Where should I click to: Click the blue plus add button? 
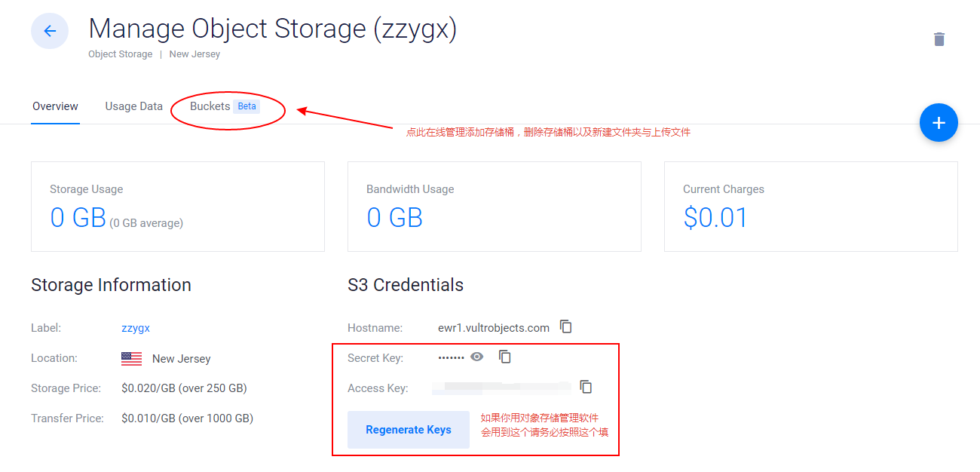point(939,123)
